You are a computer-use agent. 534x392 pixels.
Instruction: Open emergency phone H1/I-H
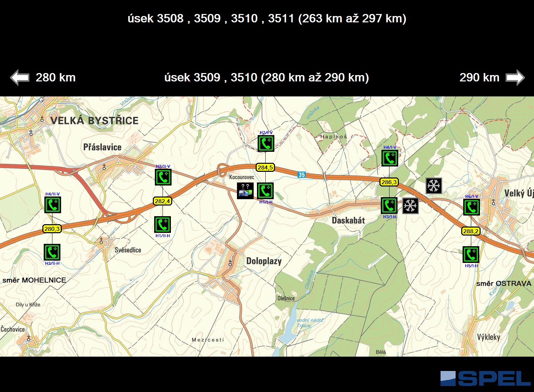coord(265,191)
